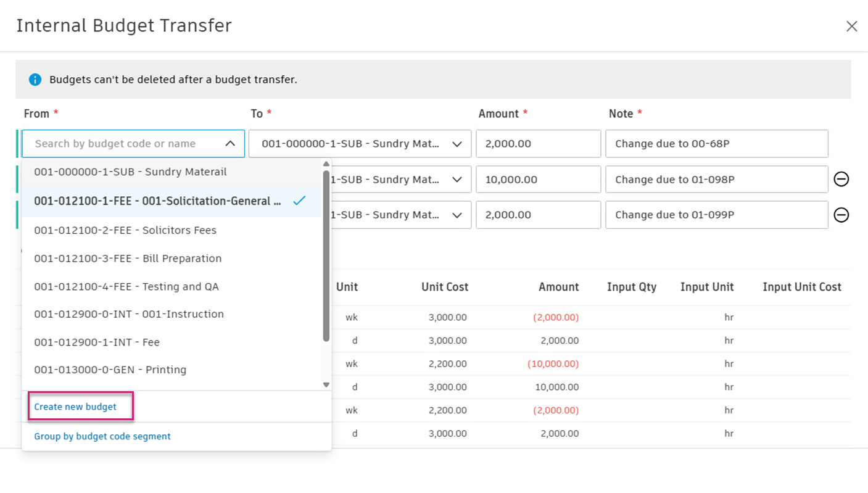Click the dropdown scroll up arrow
The image size is (868, 493).
[x=326, y=164]
